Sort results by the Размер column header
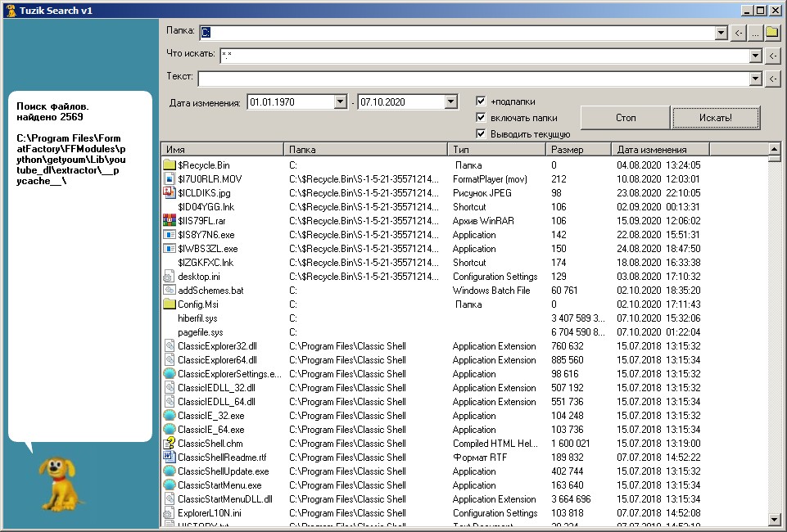Screen dimensions: 787x532 point(579,150)
